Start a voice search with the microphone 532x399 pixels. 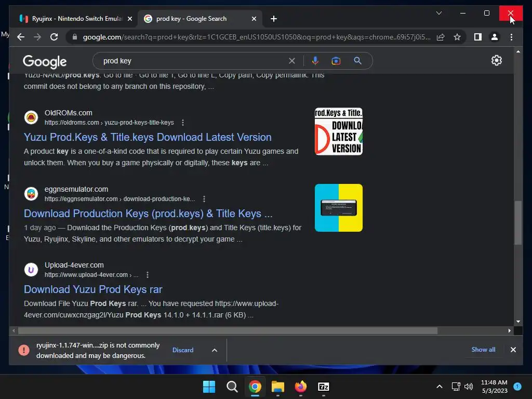click(x=315, y=61)
